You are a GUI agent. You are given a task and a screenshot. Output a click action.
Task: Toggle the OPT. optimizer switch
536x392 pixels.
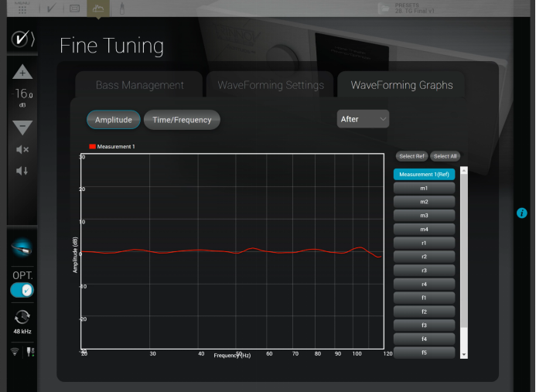[x=22, y=290]
